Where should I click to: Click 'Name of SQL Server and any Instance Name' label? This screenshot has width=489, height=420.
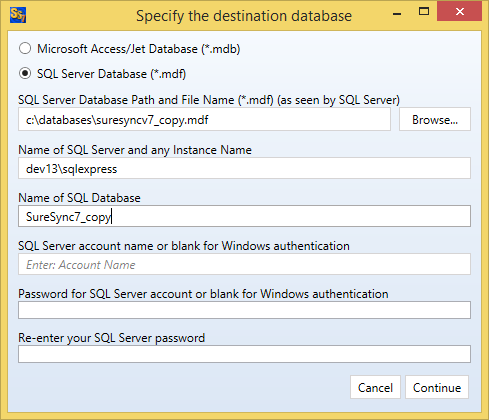135,150
